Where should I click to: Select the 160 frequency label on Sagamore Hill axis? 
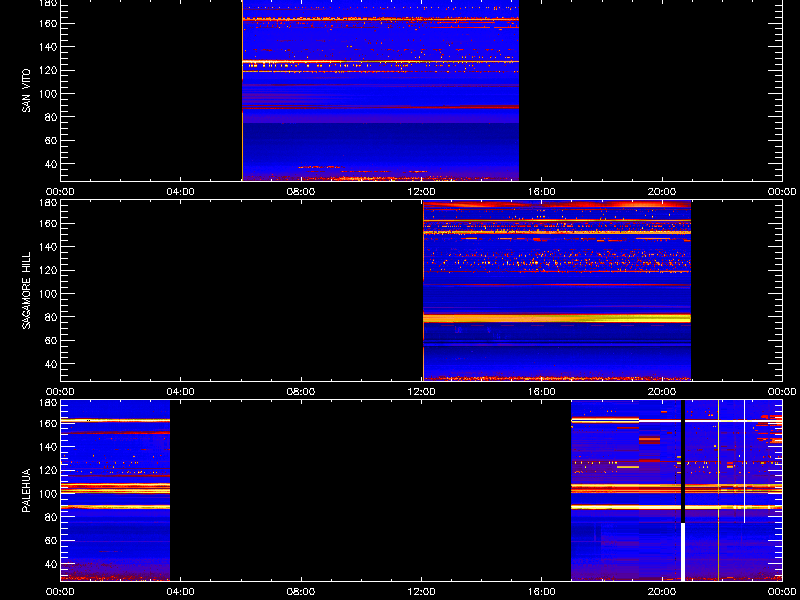click(x=49, y=223)
